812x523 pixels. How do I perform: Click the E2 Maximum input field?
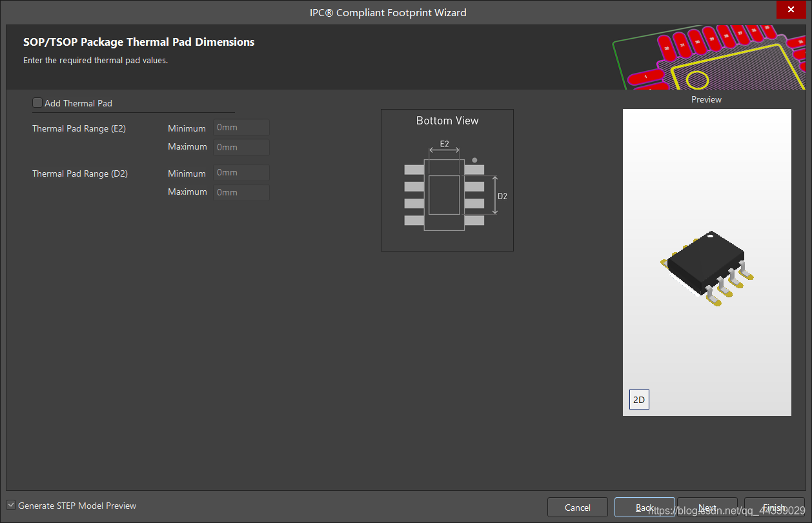[241, 147]
